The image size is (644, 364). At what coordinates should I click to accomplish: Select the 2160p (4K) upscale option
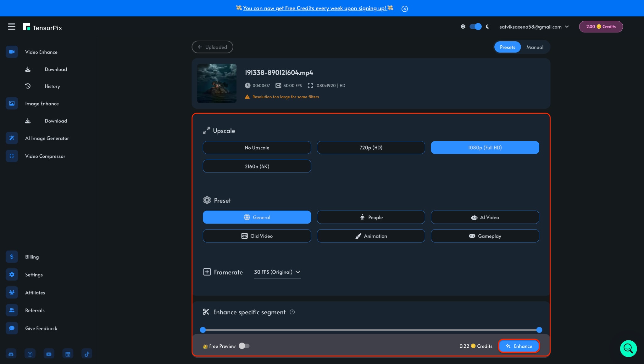pos(257,166)
